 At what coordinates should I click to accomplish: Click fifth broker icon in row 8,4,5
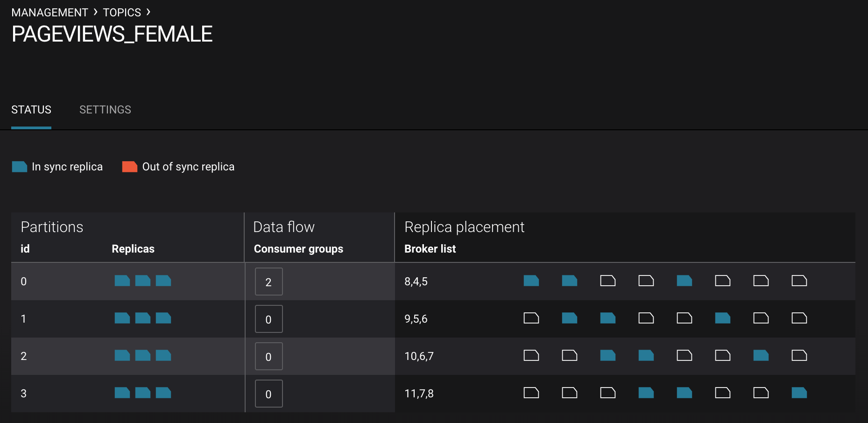685,281
